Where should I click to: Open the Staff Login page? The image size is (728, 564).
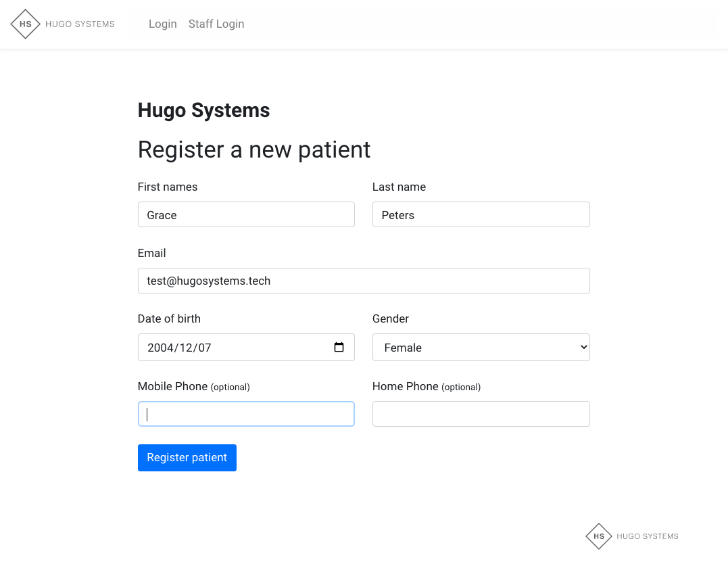(216, 24)
